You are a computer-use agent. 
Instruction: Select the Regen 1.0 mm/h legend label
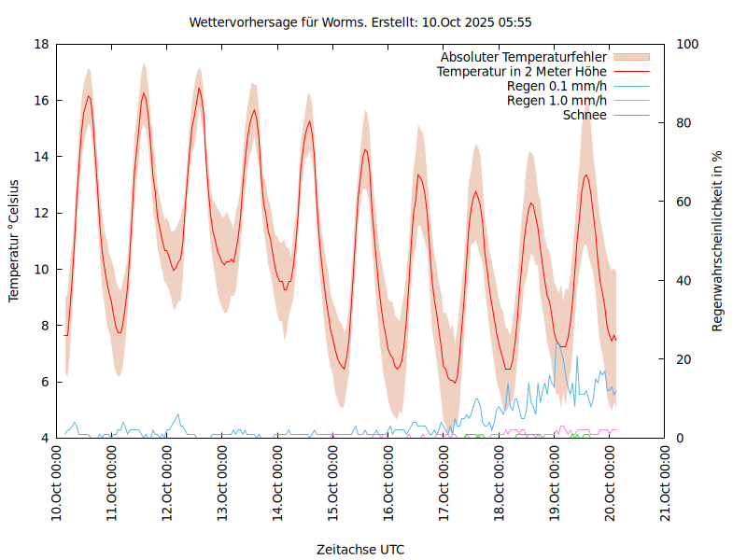coord(557,101)
